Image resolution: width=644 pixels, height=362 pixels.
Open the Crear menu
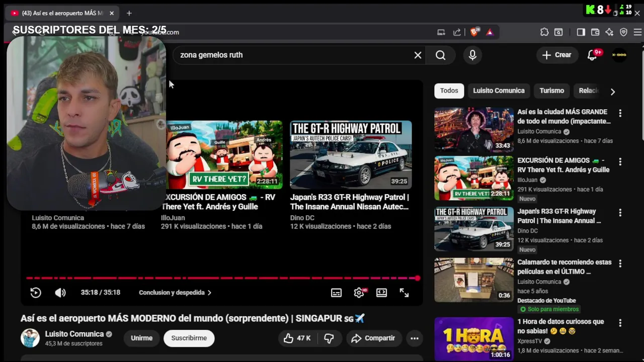point(556,55)
